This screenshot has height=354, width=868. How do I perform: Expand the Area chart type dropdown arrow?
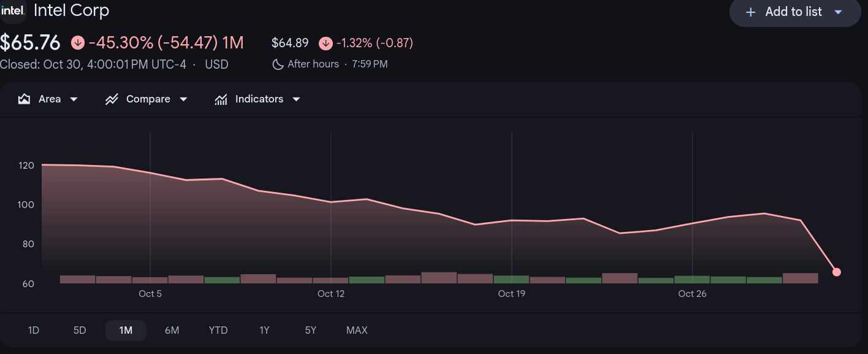74,99
